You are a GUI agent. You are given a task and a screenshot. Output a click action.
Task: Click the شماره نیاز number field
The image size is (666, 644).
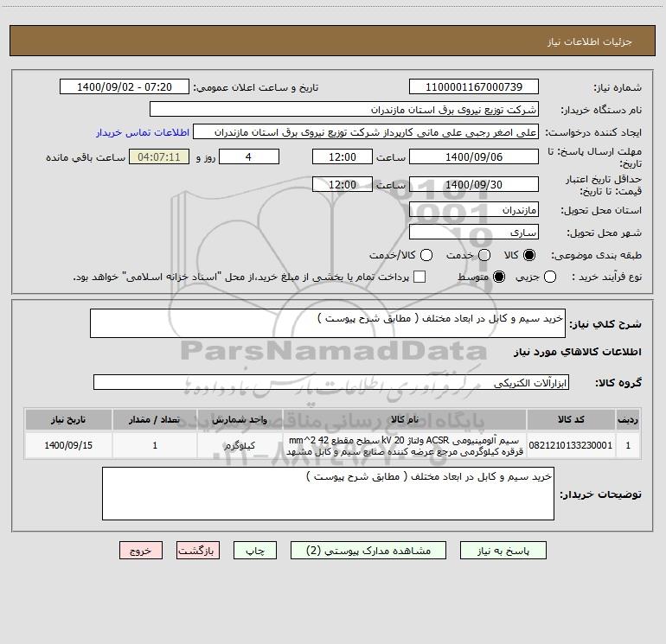click(474, 86)
